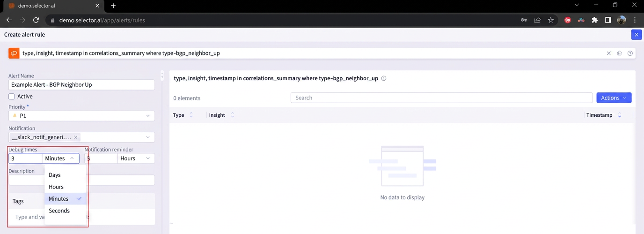
Task: Sort table by Insight column
Action: point(233,115)
